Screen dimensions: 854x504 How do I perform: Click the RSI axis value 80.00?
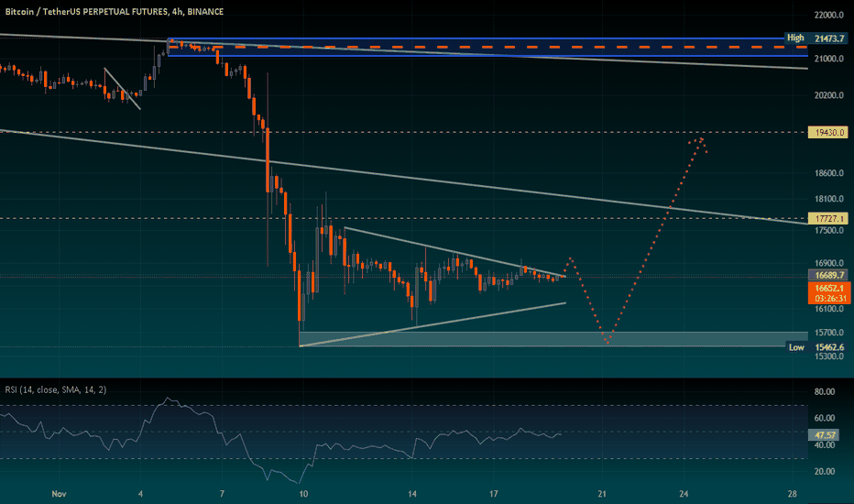(825, 391)
